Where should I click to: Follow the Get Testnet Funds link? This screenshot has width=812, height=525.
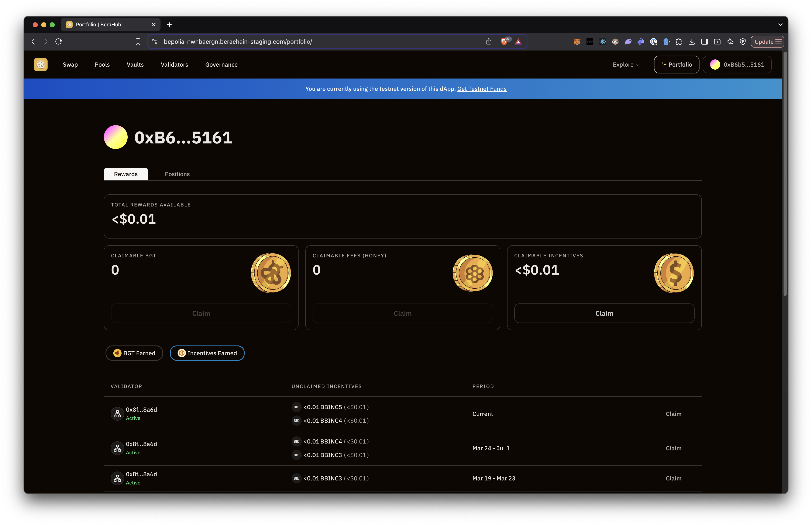pyautogui.click(x=482, y=89)
